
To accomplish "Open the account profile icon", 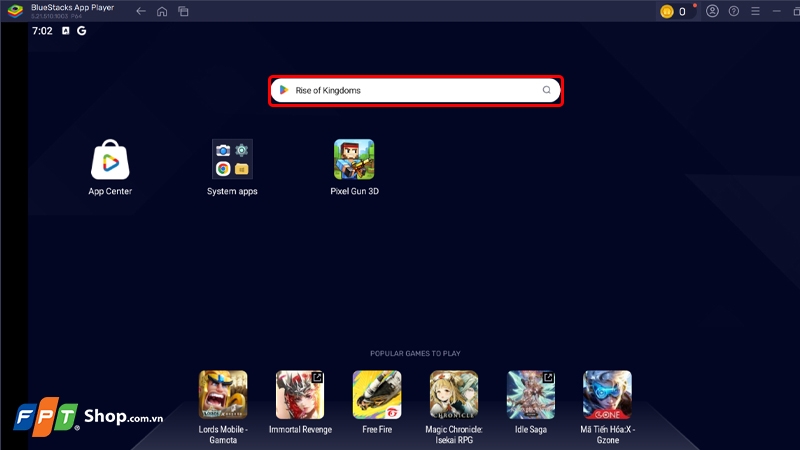I will tap(712, 11).
